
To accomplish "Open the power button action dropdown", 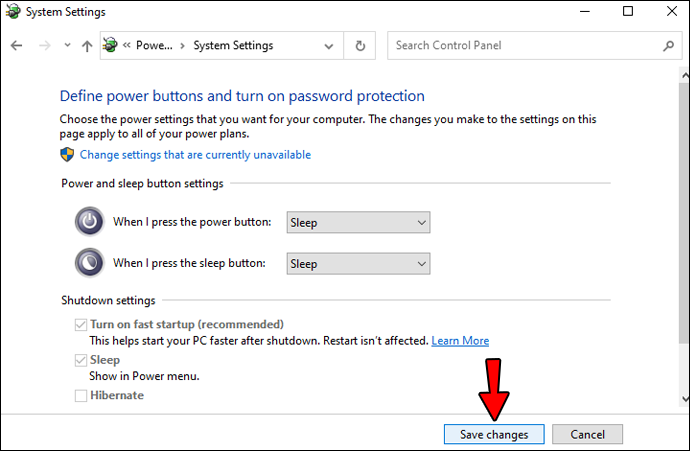I will pos(358,222).
